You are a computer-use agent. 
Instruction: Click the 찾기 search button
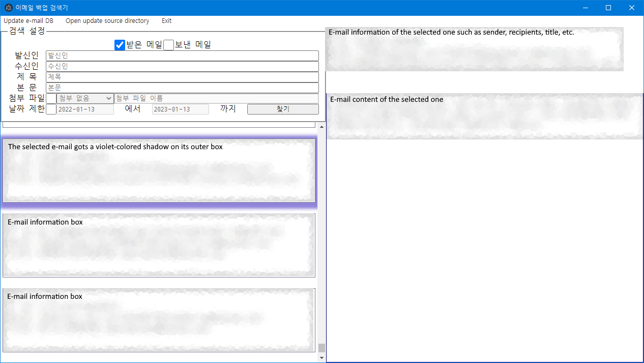click(x=283, y=108)
